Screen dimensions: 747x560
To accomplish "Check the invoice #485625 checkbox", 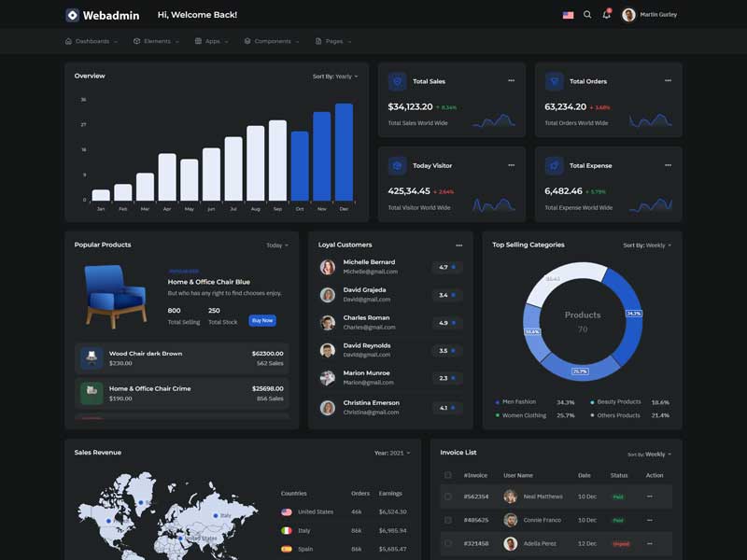I will pos(448,520).
